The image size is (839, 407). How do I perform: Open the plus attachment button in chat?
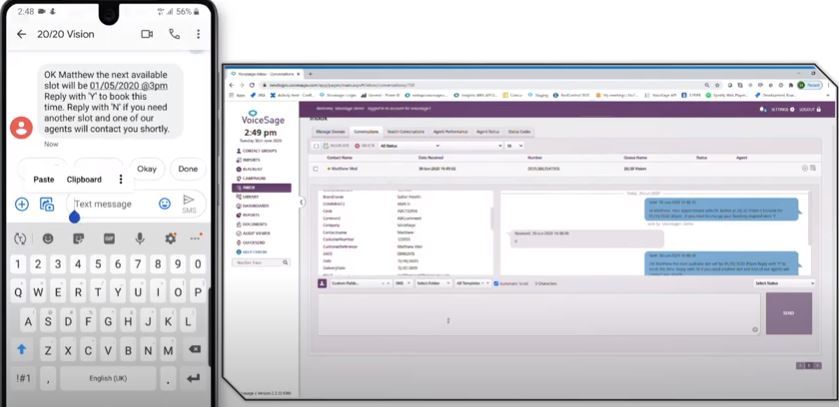click(x=22, y=204)
